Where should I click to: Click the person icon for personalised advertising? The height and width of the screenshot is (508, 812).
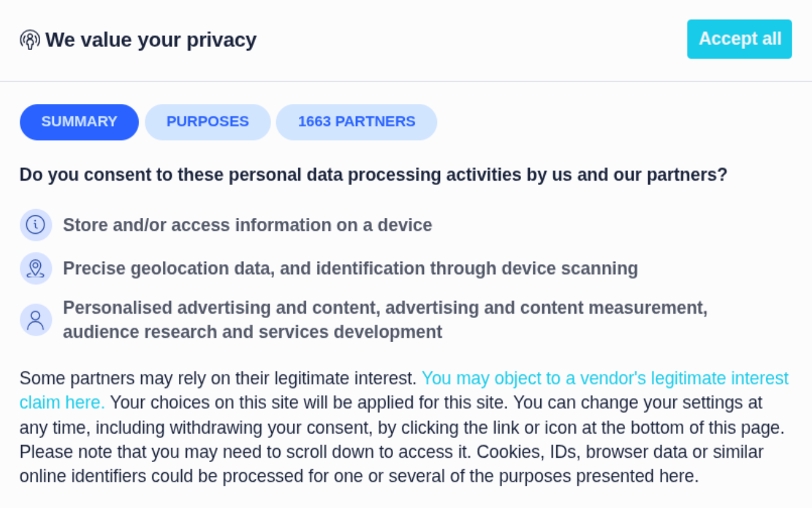tap(36, 320)
